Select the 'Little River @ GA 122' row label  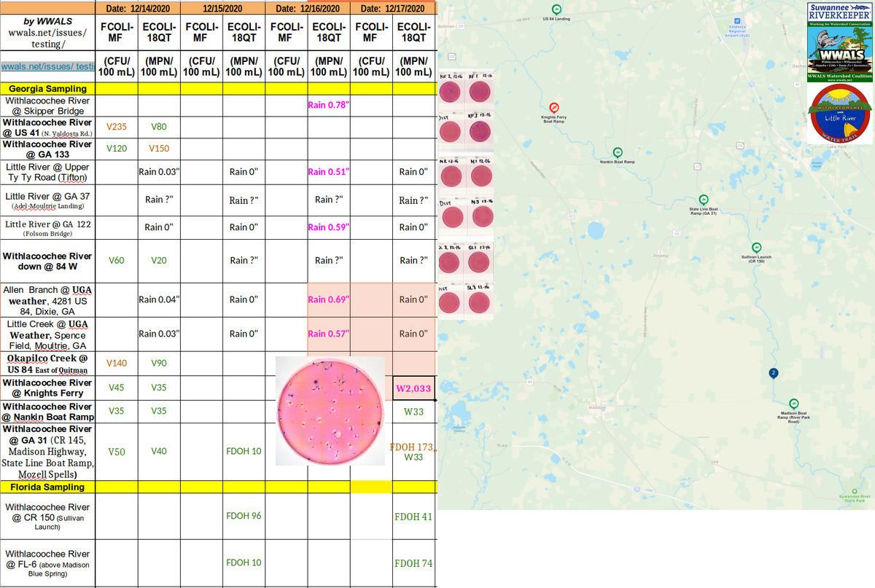tap(47, 229)
